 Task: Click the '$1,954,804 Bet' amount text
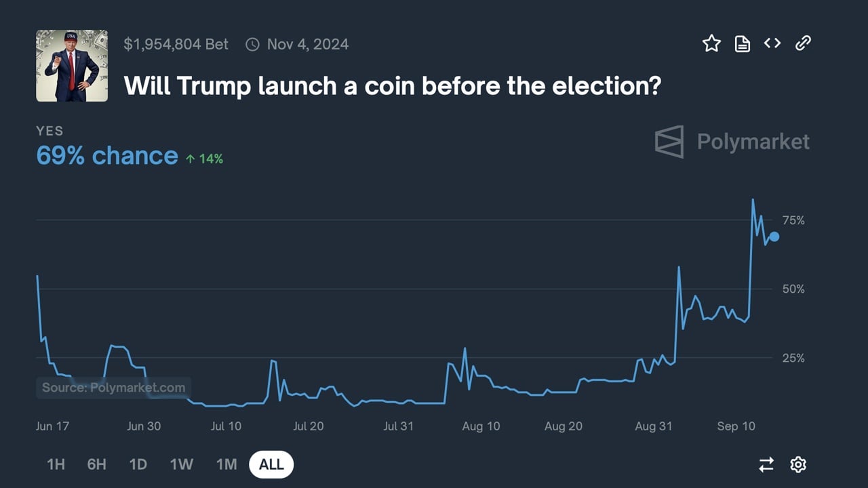pyautogui.click(x=176, y=43)
